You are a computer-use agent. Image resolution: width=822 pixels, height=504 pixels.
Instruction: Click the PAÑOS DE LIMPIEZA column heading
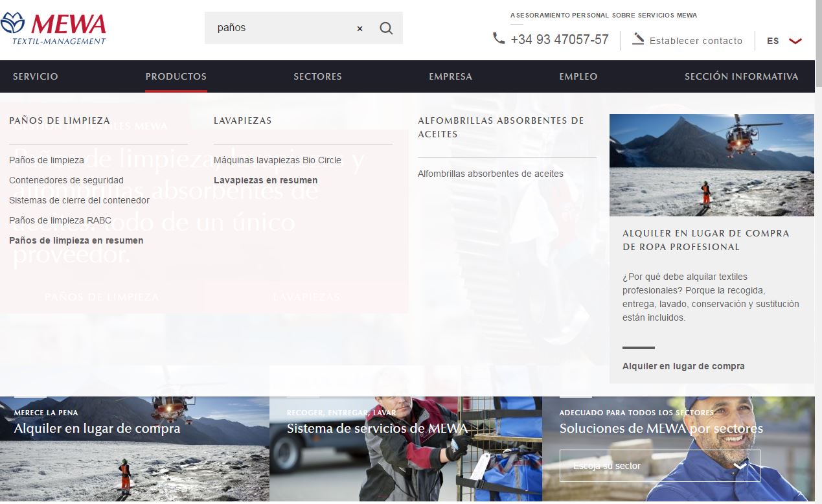click(60, 120)
